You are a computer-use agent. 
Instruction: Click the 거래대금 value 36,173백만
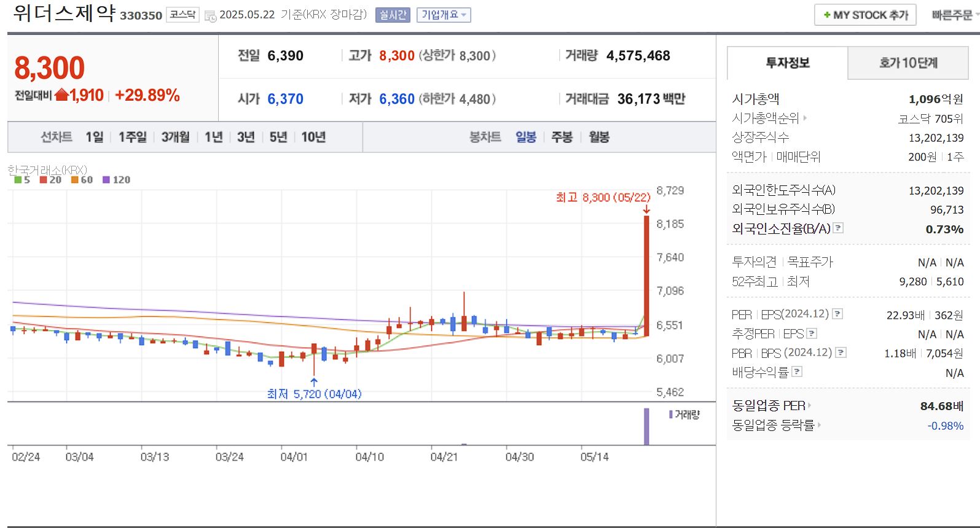pyautogui.click(x=651, y=99)
